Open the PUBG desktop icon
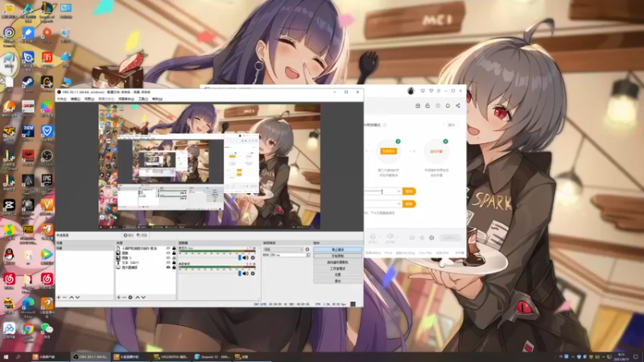Image resolution: width=644 pixels, height=362 pixels. (x=28, y=230)
